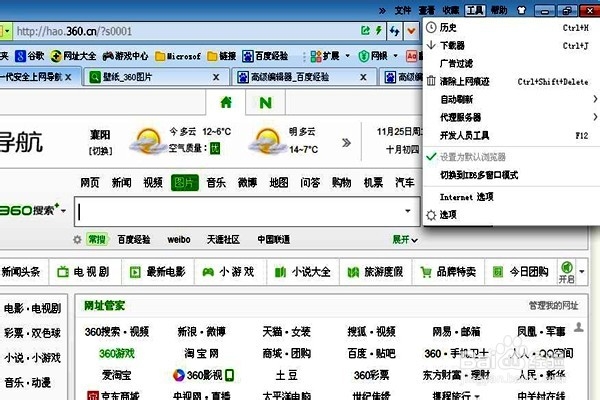Click the weather forecast double-arrow
Screen dimensions: 600x400
(346, 143)
